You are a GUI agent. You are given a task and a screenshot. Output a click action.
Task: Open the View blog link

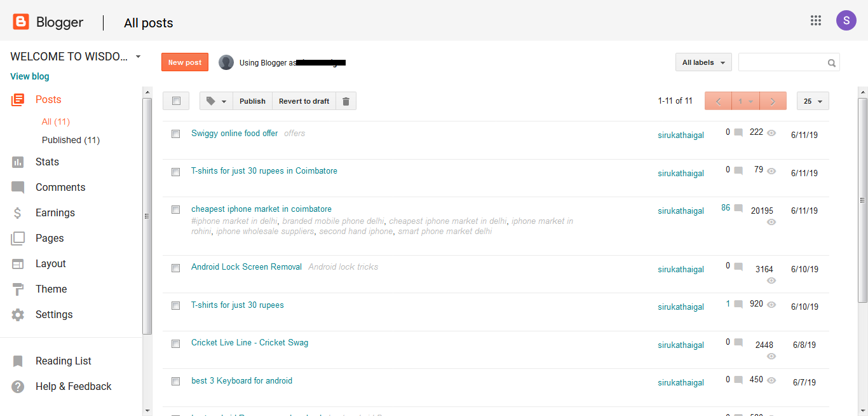click(30, 76)
